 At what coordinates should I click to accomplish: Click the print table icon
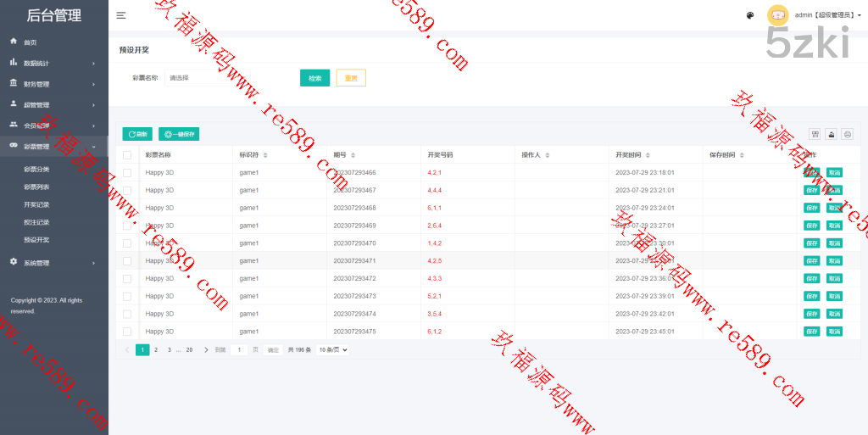pyautogui.click(x=847, y=134)
